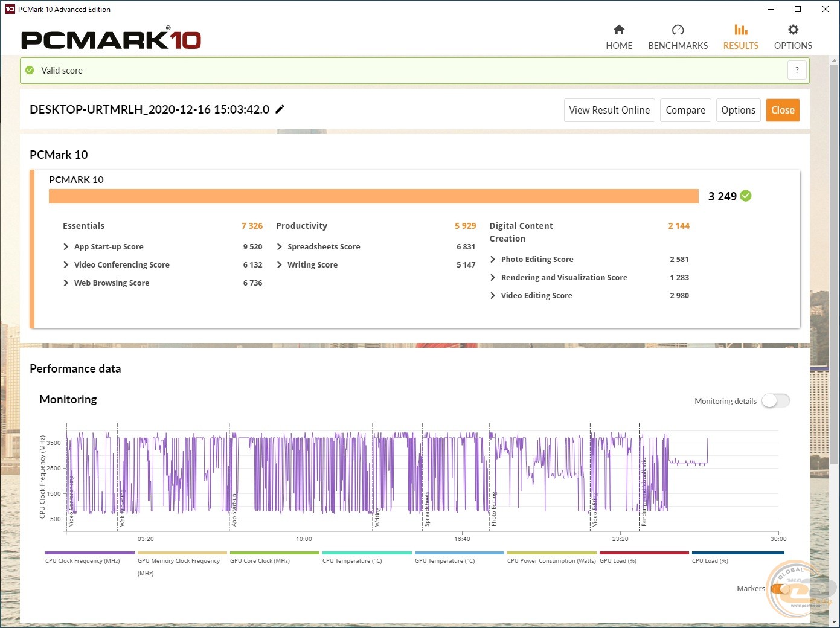This screenshot has width=840, height=628.
Task: Click the vertical scrollbar on right
Action: click(835, 266)
